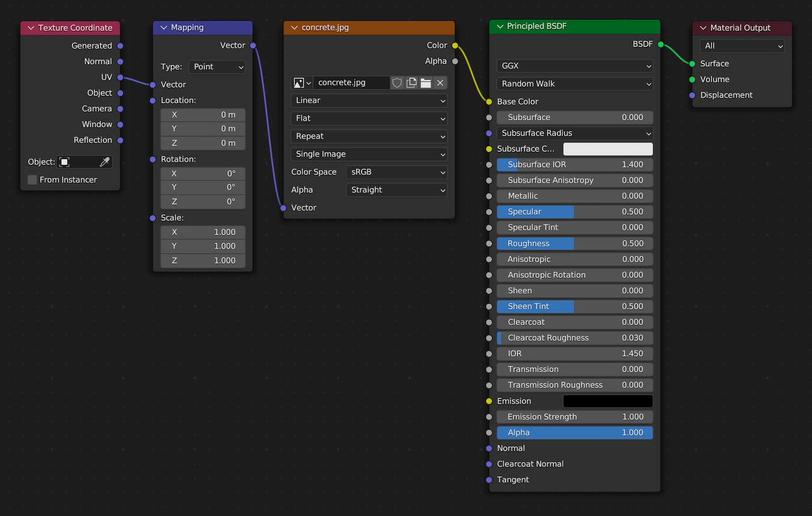Image resolution: width=812 pixels, height=516 pixels.
Task: Click the Object field cube icon
Action: click(64, 162)
